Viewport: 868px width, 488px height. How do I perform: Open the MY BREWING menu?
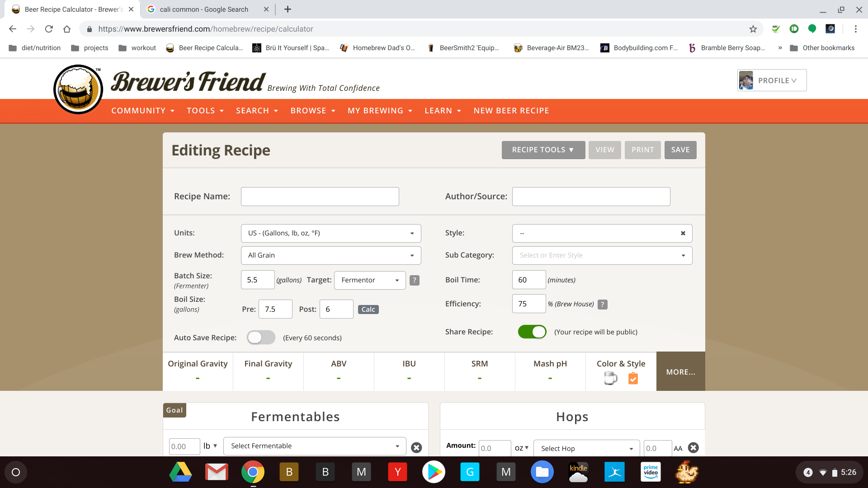(x=380, y=111)
